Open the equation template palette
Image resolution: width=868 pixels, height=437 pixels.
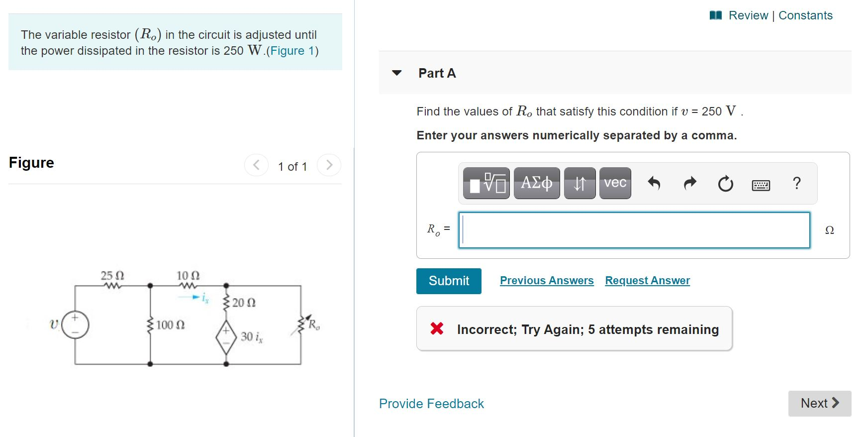click(485, 183)
